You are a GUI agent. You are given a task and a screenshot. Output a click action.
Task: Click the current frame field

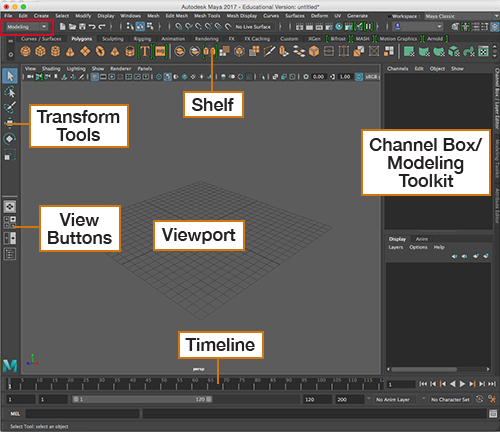[401, 384]
